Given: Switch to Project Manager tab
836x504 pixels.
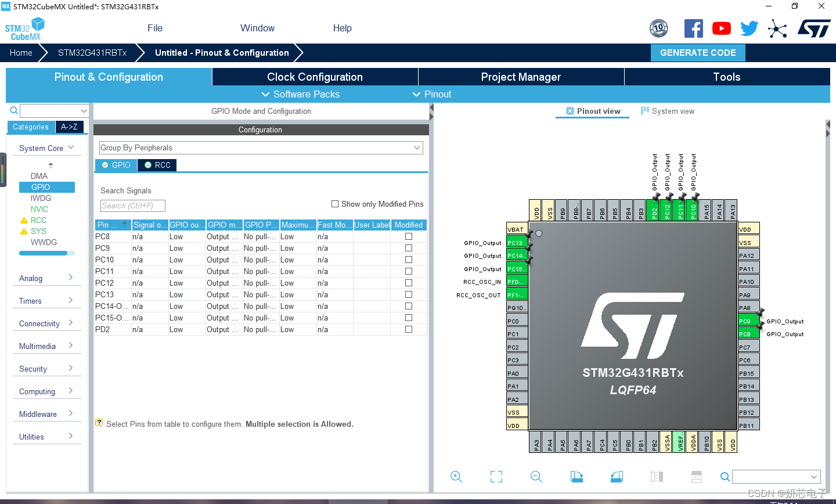Looking at the screenshot, I should [521, 77].
